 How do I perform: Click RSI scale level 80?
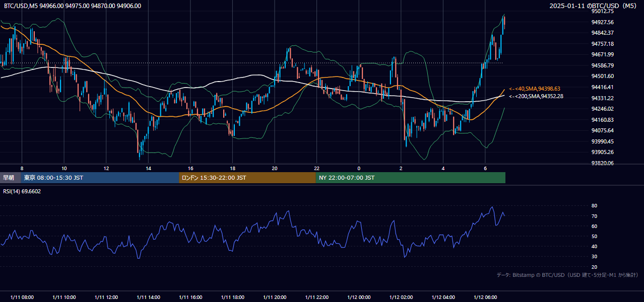click(x=595, y=206)
